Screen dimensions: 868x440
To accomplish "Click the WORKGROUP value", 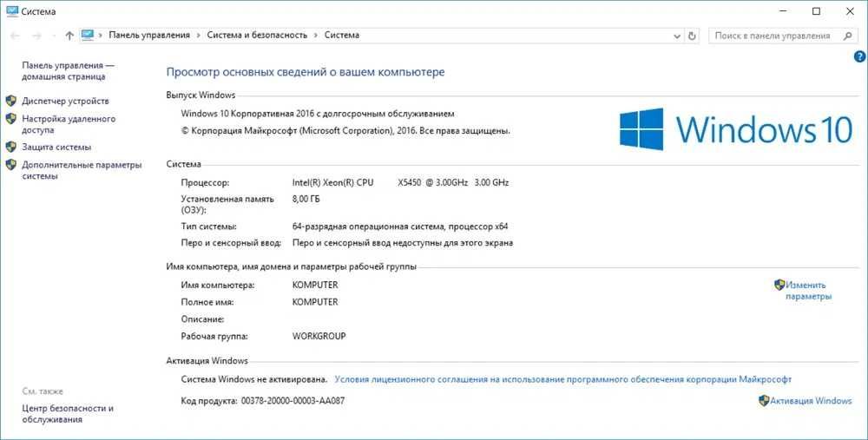I will tap(319, 336).
